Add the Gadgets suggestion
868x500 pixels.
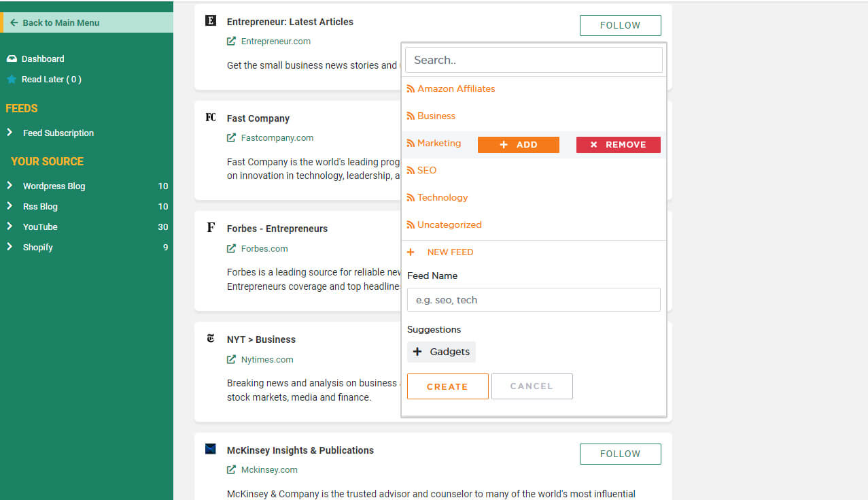point(442,352)
